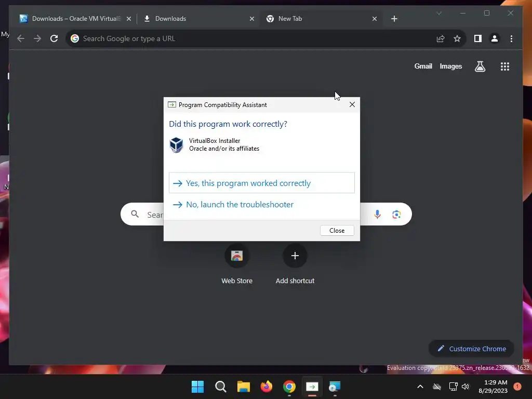Open volume control tray icon
532x399 pixels.
coord(465,387)
